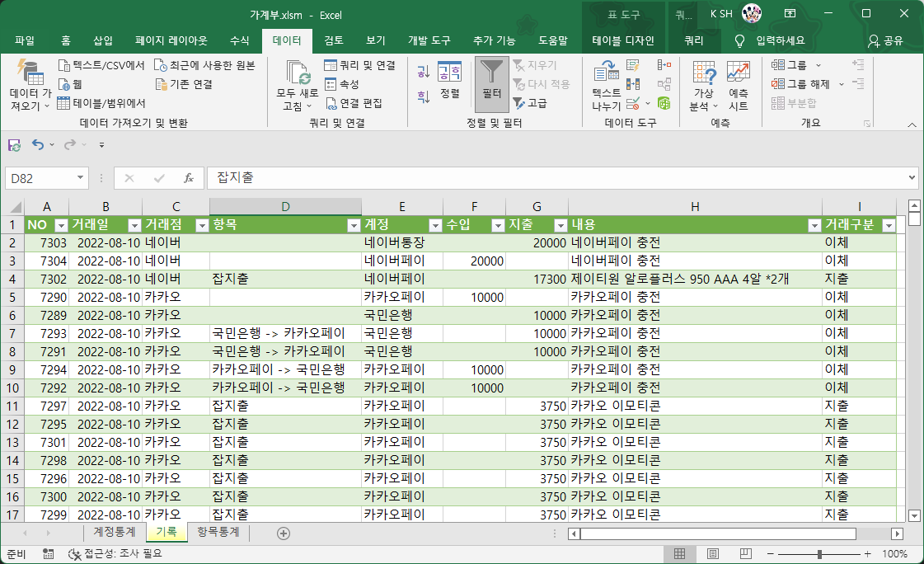
Task: Open 쿼리 및 연결 pane
Action: click(x=359, y=65)
